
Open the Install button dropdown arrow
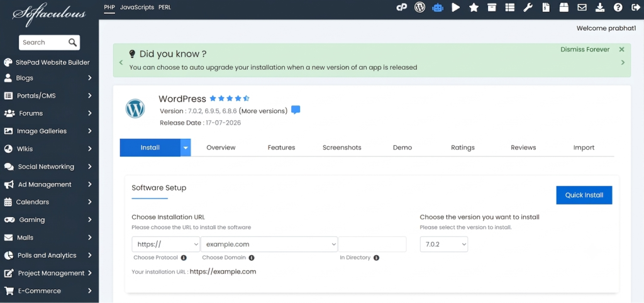coord(186,147)
